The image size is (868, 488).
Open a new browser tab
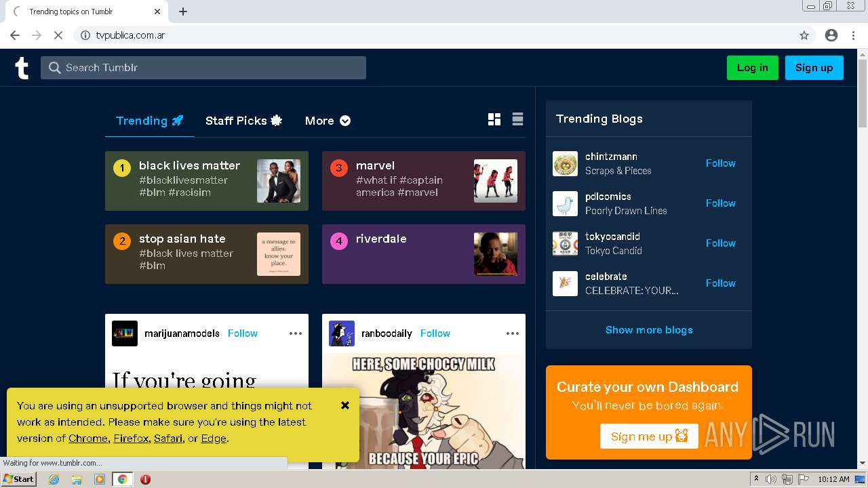click(x=183, y=12)
